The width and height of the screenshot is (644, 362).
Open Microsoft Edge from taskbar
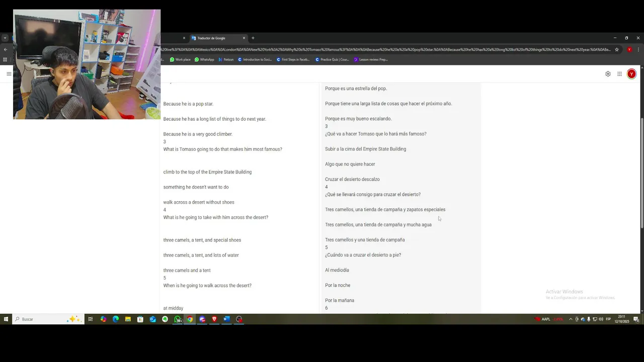116,319
